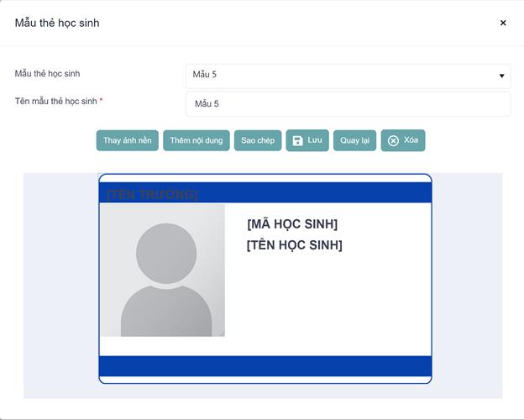This screenshot has height=420, width=524.
Task: Click the bottom blue band of card
Action: [265, 366]
